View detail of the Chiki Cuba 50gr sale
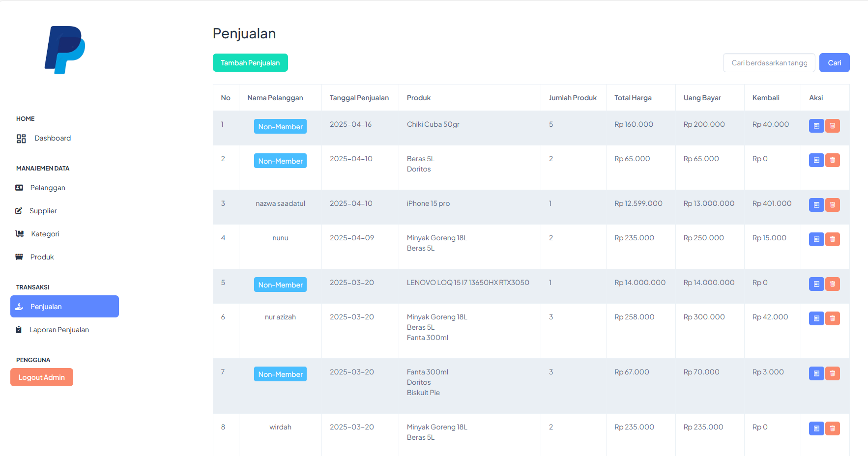Image resolution: width=868 pixels, height=456 pixels. 816,126
